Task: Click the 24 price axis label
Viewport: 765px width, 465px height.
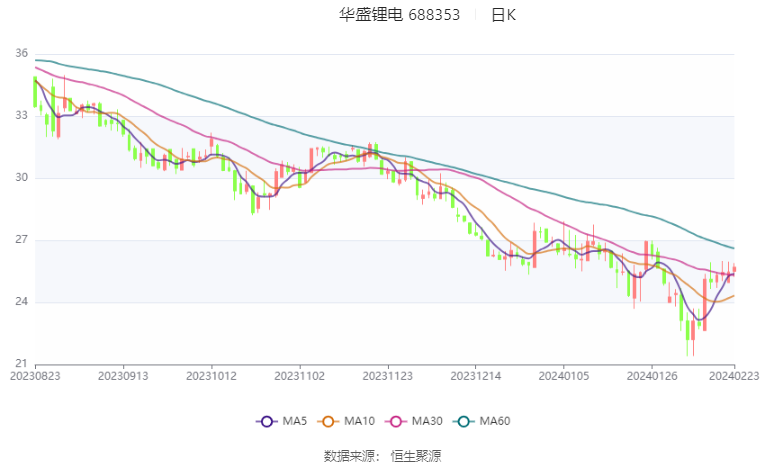Action: 21,302
